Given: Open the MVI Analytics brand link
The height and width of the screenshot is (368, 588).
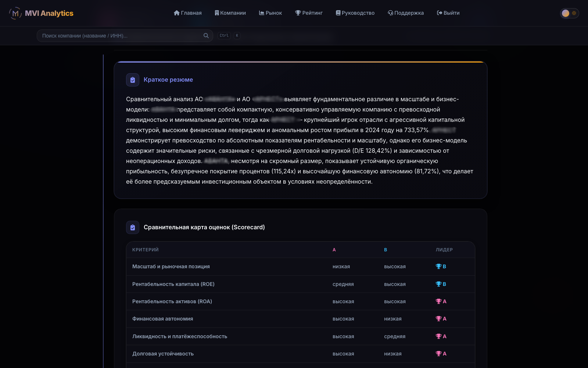Looking at the screenshot, I should point(41,13).
